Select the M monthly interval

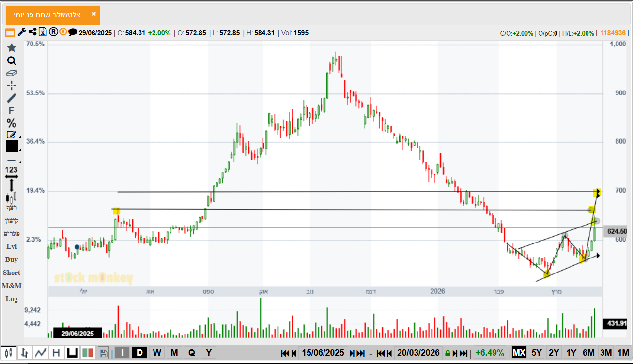click(174, 353)
